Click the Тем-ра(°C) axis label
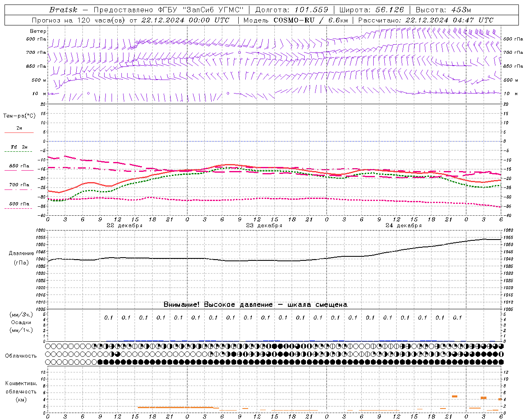Image resolution: width=525 pixels, height=420 pixels. click(19, 116)
